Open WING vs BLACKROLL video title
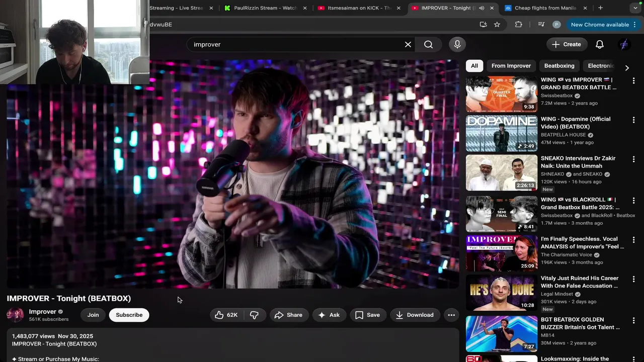 (x=580, y=203)
